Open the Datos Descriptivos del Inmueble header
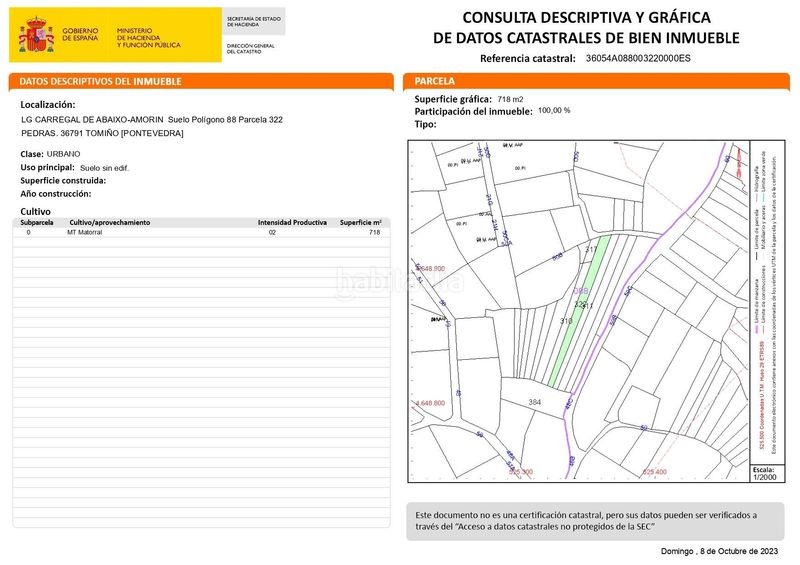Screen dimensions: 800x565 click(201, 81)
